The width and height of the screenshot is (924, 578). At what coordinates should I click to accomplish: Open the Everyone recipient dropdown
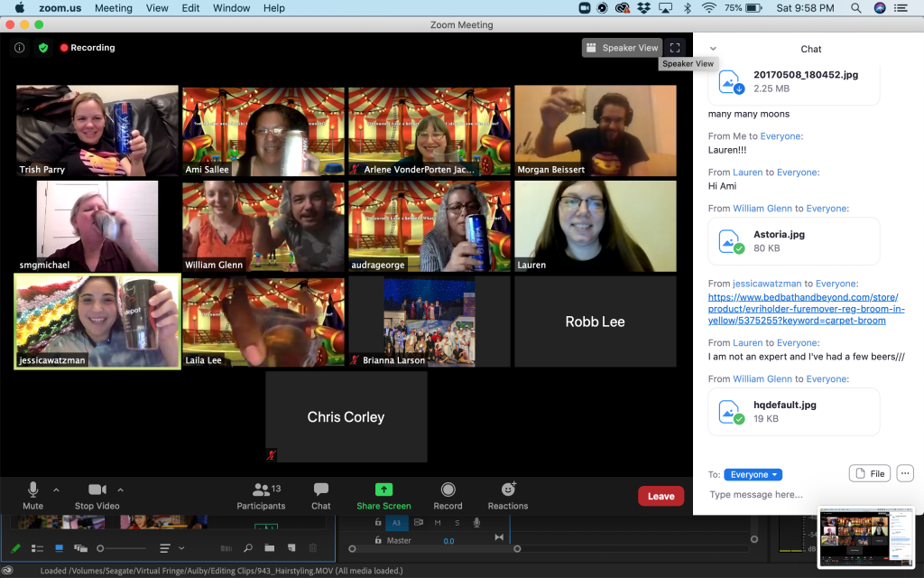pyautogui.click(x=753, y=474)
